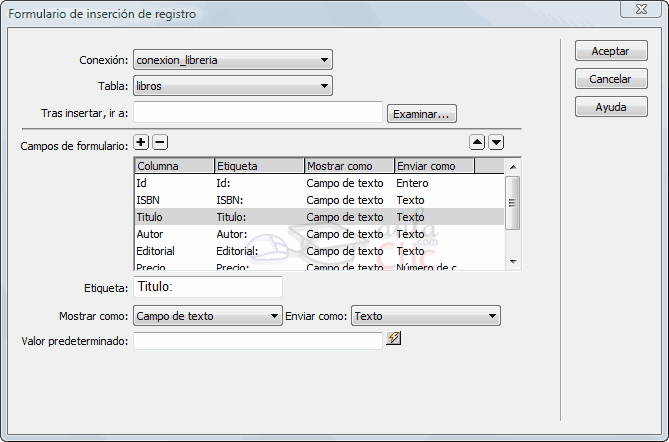Focus the Tras insertar, ir a field
This screenshot has width=669, height=442.
tap(258, 112)
